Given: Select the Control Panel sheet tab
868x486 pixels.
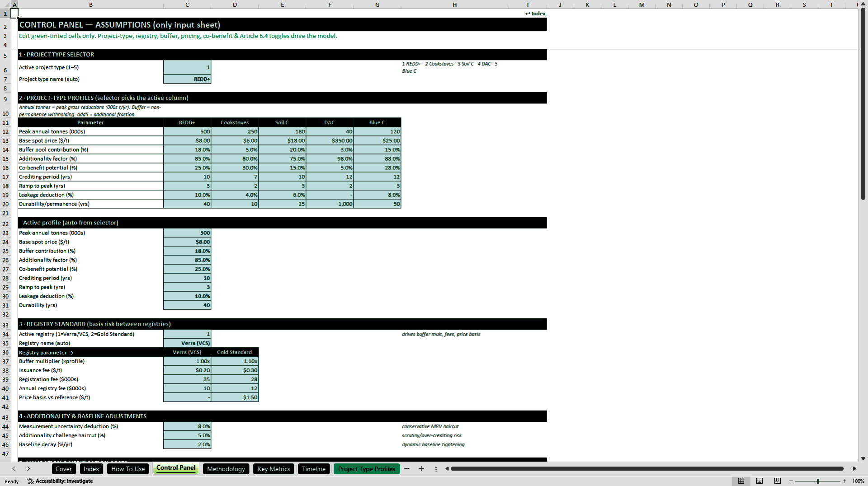Looking at the screenshot, I should [176, 468].
